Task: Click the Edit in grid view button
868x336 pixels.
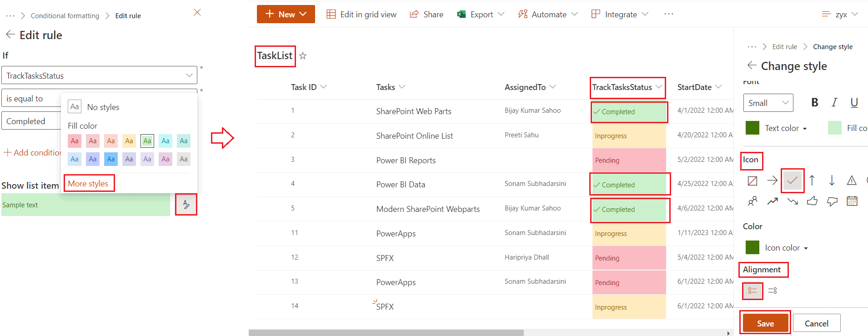Action: (361, 15)
